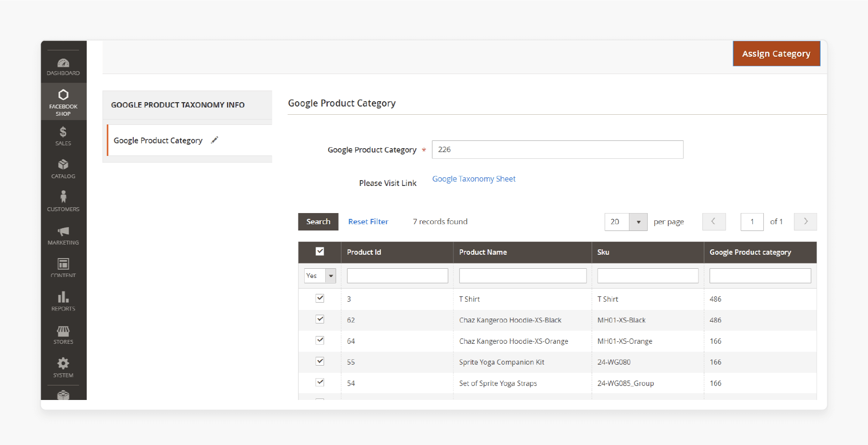Sort by Product Id column header

pyautogui.click(x=397, y=252)
